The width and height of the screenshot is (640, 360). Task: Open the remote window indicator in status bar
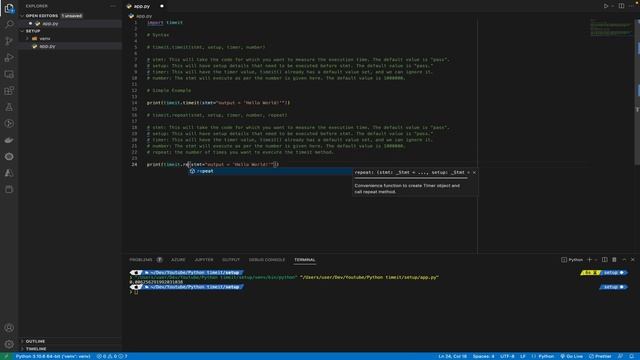[x=6, y=356]
